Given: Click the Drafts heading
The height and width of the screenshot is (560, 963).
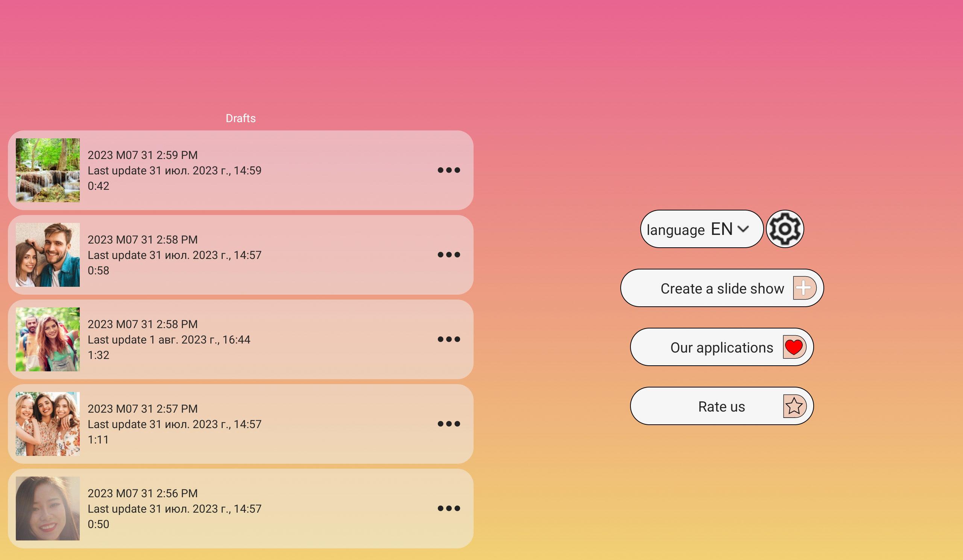Looking at the screenshot, I should [241, 118].
